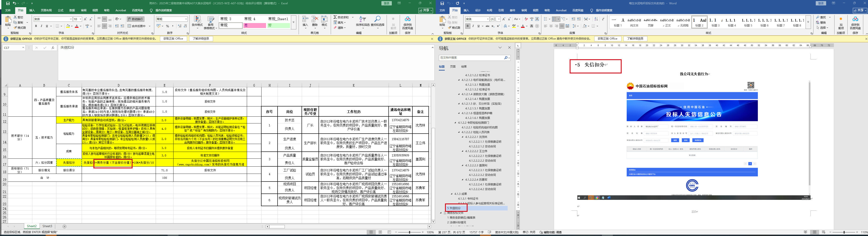Click Excel's Cut (剪切) scissors icon

tap(16, 17)
